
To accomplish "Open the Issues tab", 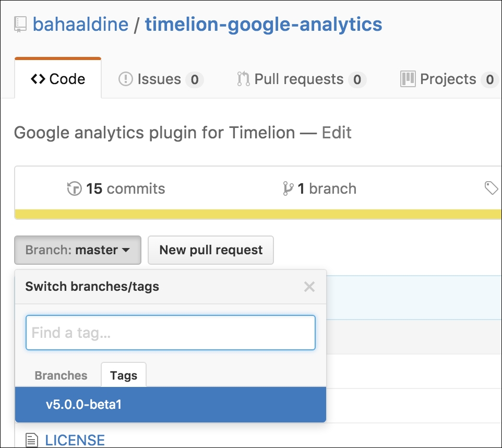I will click(x=161, y=79).
